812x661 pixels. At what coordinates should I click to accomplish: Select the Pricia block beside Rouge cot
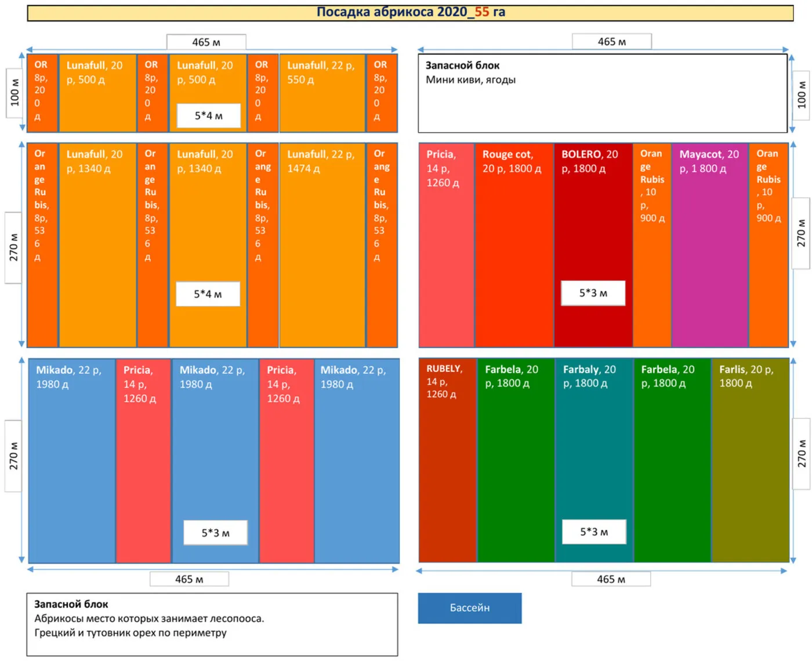tap(446, 245)
